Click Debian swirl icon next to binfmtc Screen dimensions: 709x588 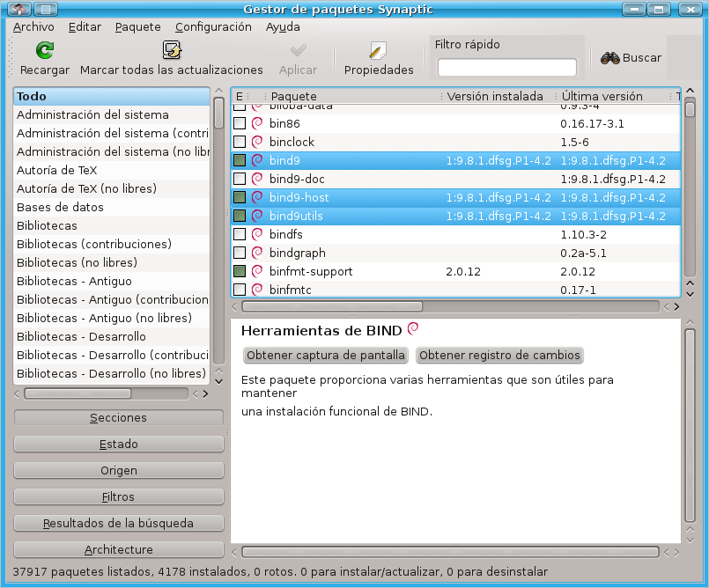(257, 290)
